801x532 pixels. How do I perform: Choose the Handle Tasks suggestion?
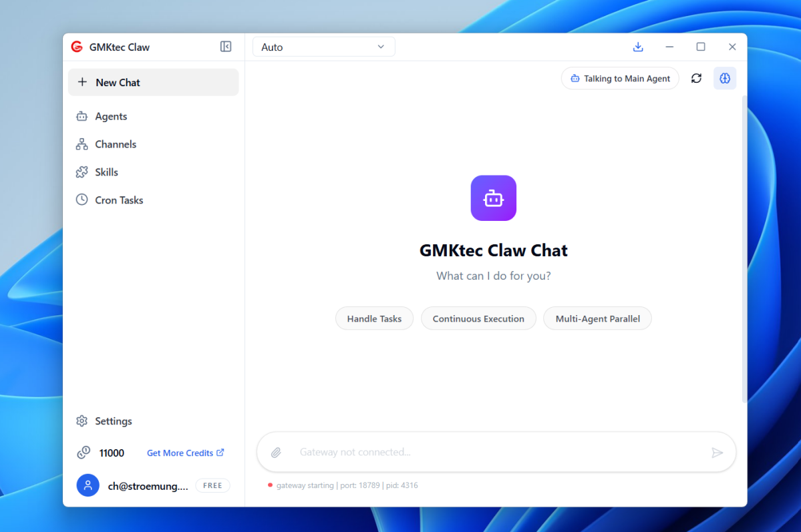click(x=375, y=318)
